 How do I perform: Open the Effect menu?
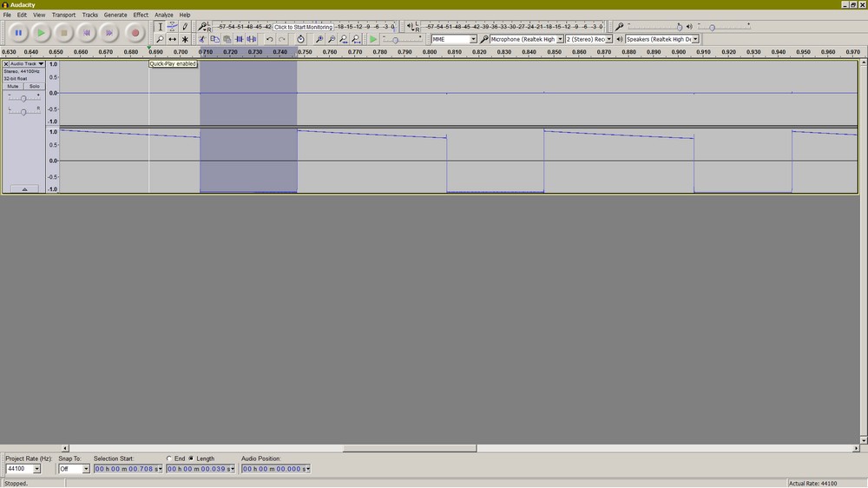pyautogui.click(x=141, y=15)
